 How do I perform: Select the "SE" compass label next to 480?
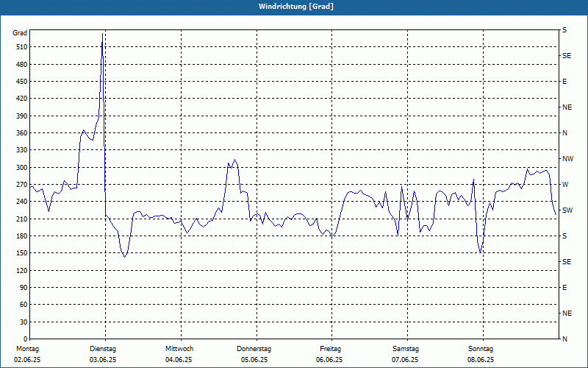click(567, 56)
